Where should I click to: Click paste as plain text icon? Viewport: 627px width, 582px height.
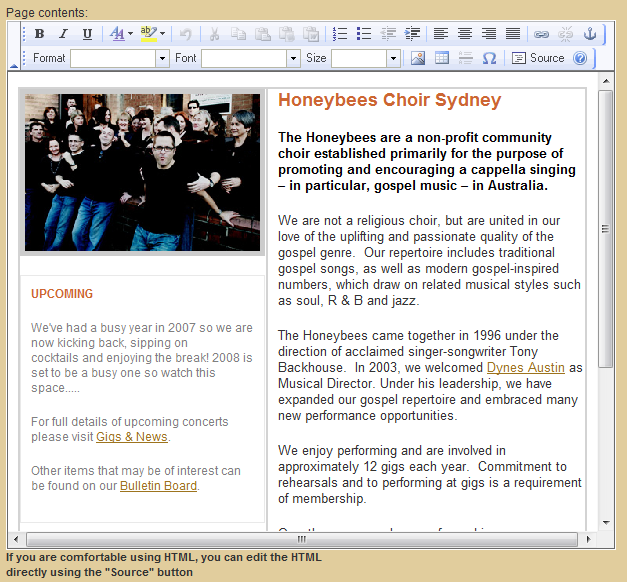tap(286, 34)
